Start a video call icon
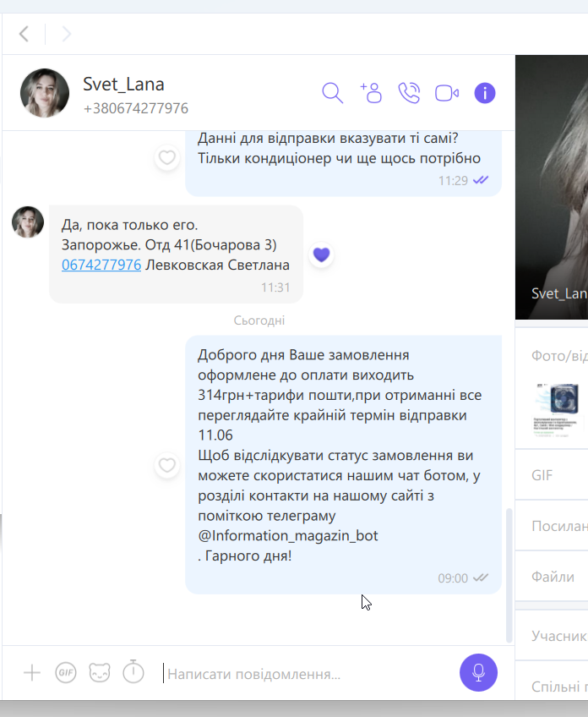Image resolution: width=588 pixels, height=717 pixels. [447, 93]
